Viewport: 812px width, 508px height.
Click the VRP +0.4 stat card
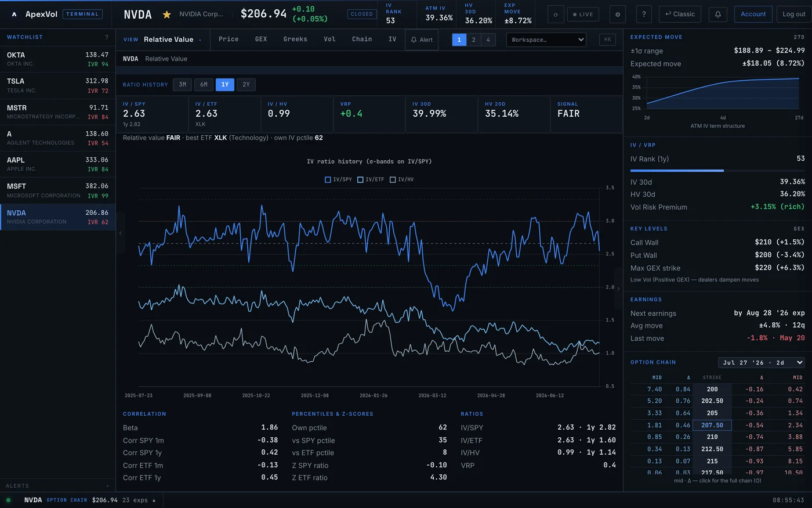(369, 114)
